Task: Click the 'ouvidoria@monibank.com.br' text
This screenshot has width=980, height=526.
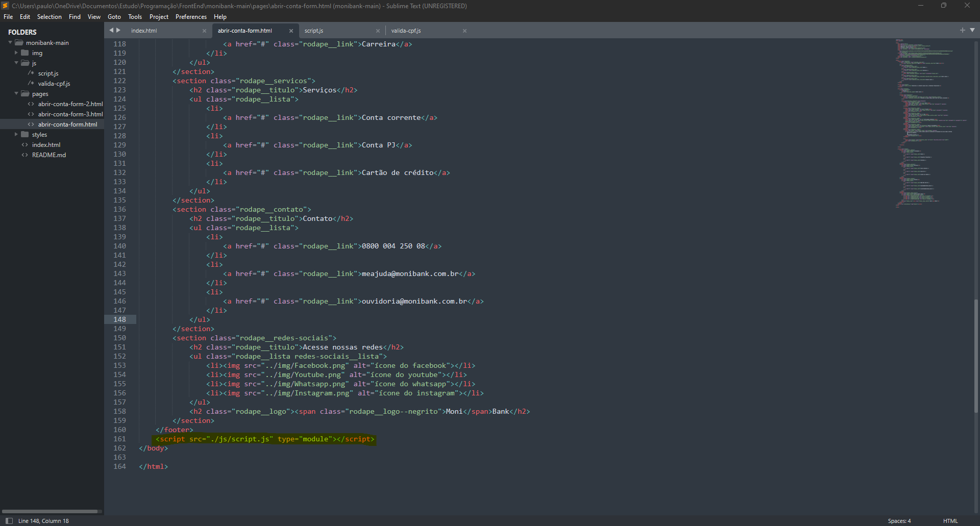Action: pyautogui.click(x=414, y=301)
